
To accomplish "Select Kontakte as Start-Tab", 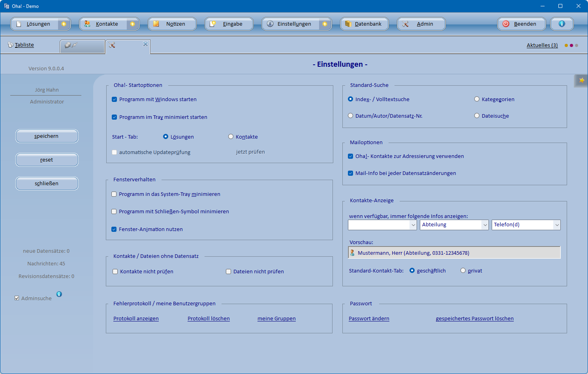I will 231,137.
